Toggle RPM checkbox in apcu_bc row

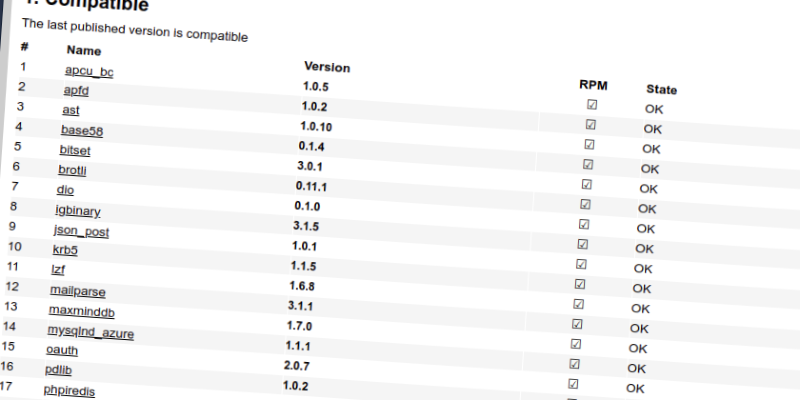coord(592,104)
